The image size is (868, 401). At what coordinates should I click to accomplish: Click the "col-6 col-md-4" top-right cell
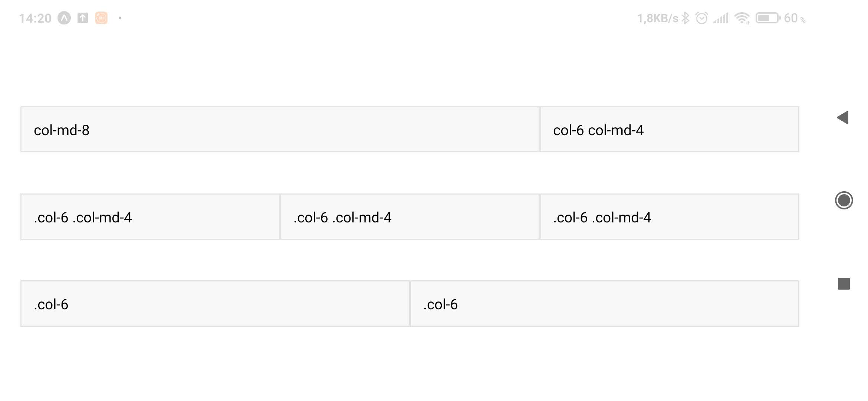coord(669,129)
